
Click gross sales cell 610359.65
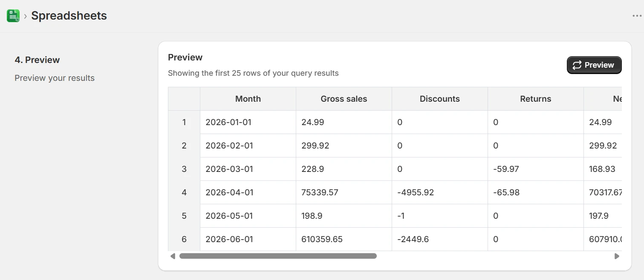click(344, 239)
